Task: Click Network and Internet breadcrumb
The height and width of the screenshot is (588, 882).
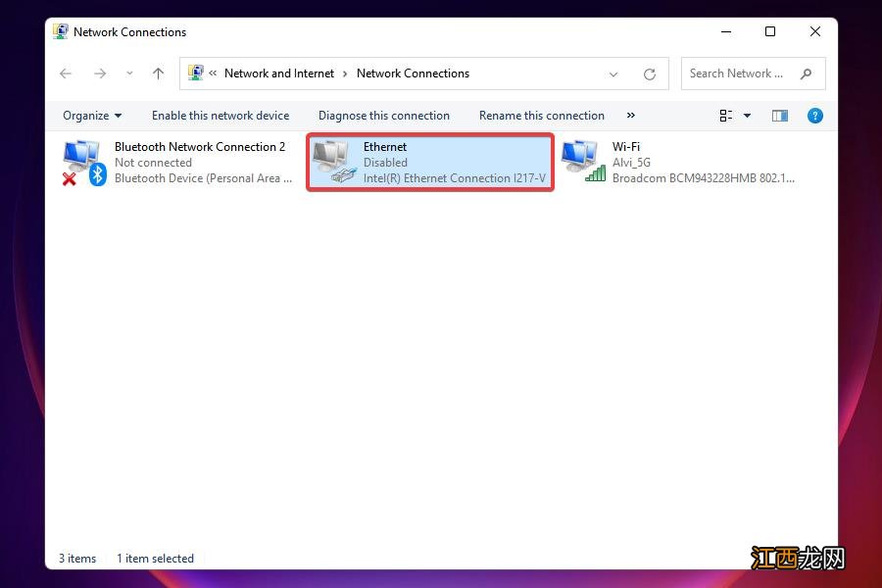Action: click(x=279, y=73)
